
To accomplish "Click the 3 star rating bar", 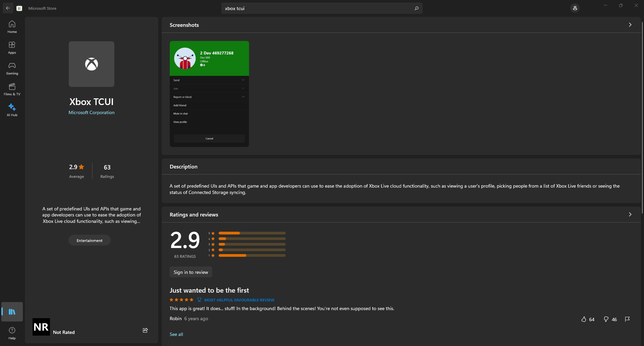I will (252, 244).
